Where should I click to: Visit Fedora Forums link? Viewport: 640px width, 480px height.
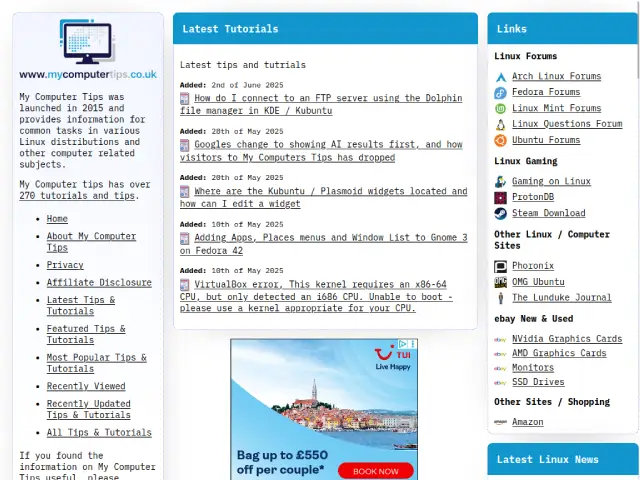tap(546, 92)
